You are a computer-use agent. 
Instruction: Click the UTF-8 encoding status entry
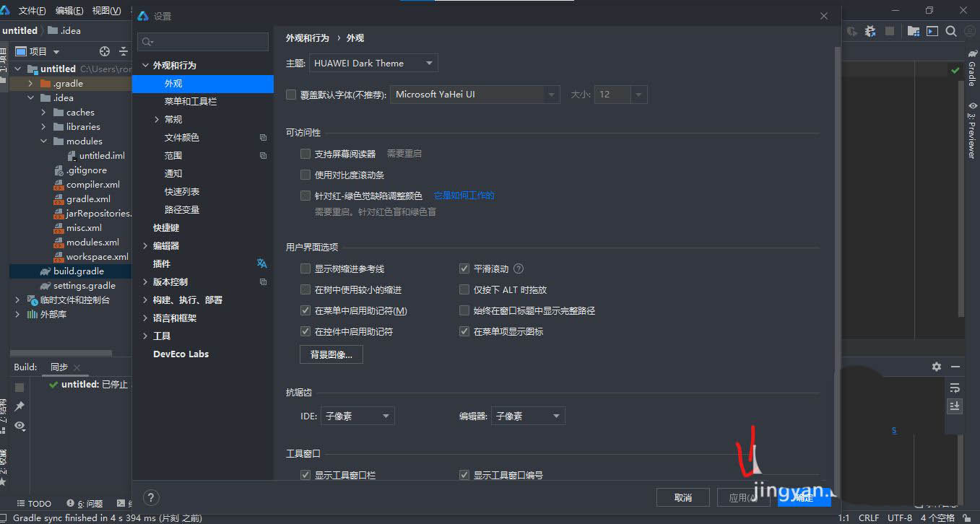coord(900,518)
